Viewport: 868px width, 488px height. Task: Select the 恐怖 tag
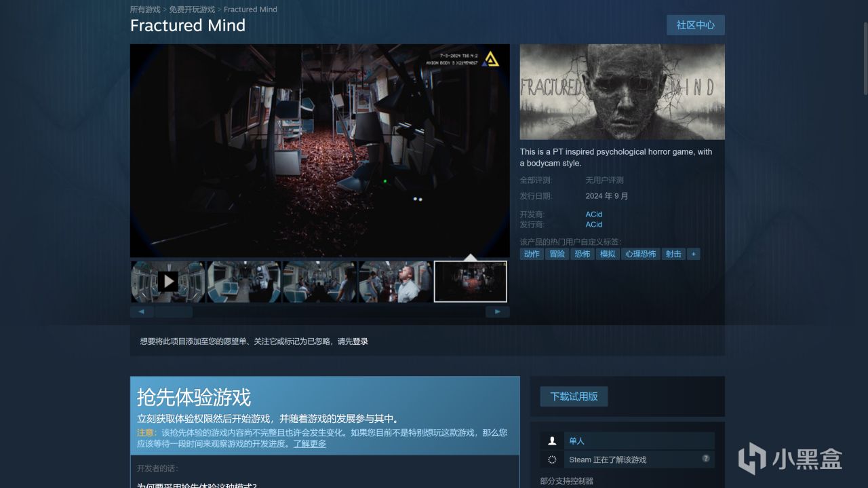pyautogui.click(x=583, y=254)
